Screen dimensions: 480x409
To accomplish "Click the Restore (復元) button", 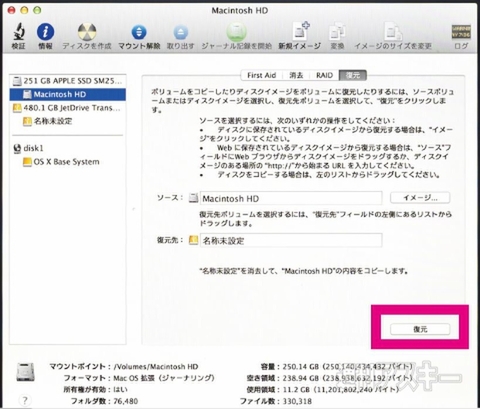I will 420,329.
